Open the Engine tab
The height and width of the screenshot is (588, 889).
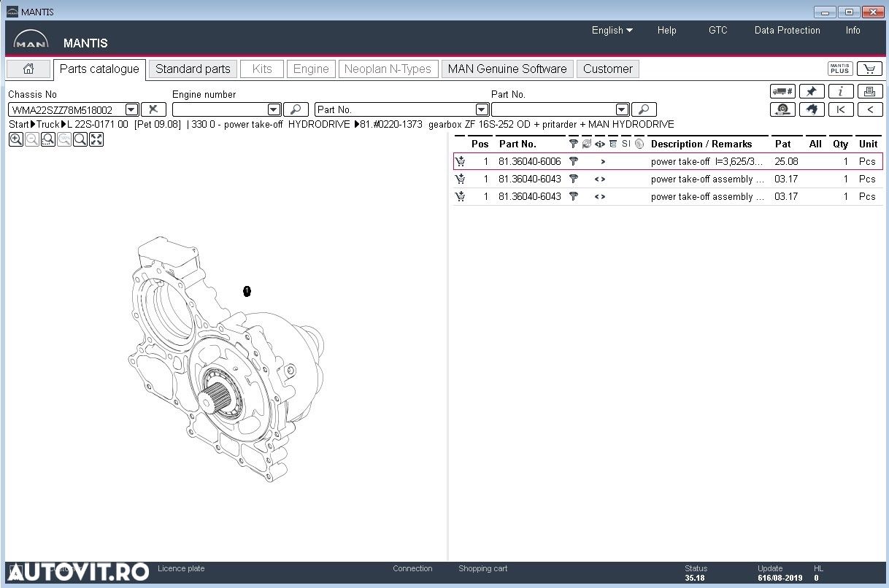coord(311,69)
